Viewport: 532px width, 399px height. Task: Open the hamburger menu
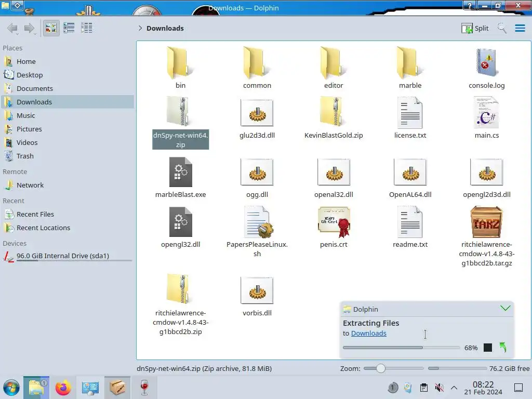(x=520, y=28)
